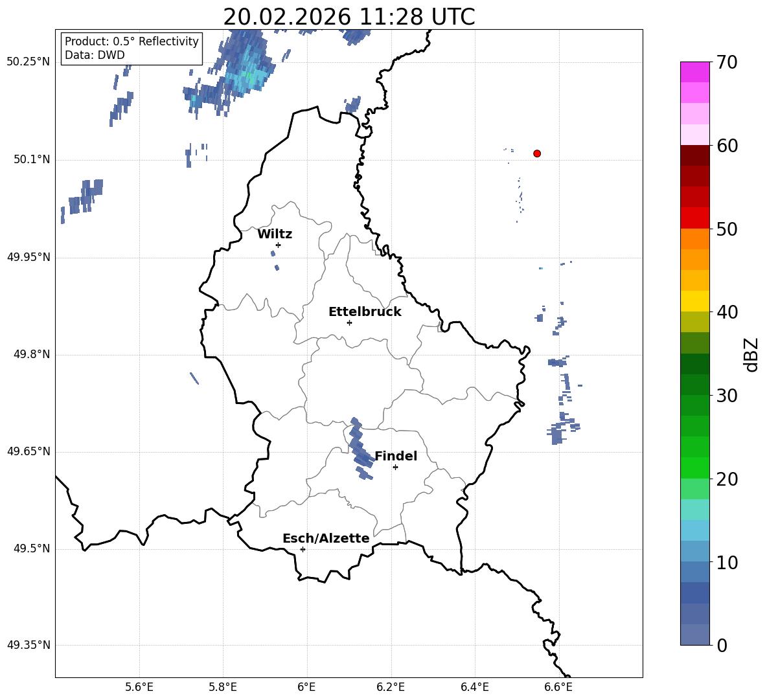Click the Esch/Alzette city label

pyautogui.click(x=326, y=539)
